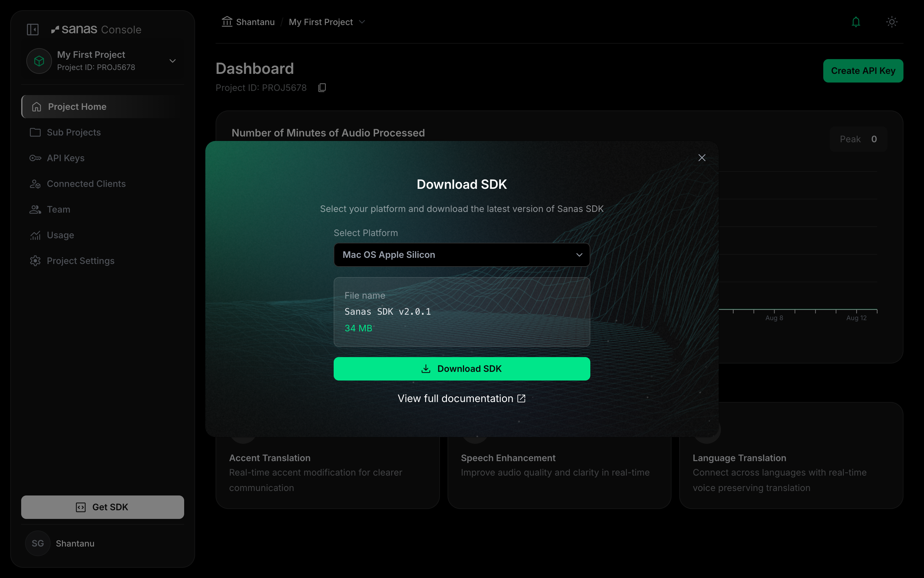Click the 34 MB file size text
924x578 pixels.
(x=358, y=328)
